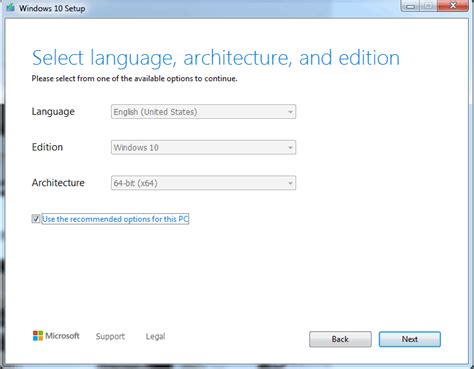Close the Windows 10 Setup window
The width and height of the screenshot is (474, 369).
(453, 6)
